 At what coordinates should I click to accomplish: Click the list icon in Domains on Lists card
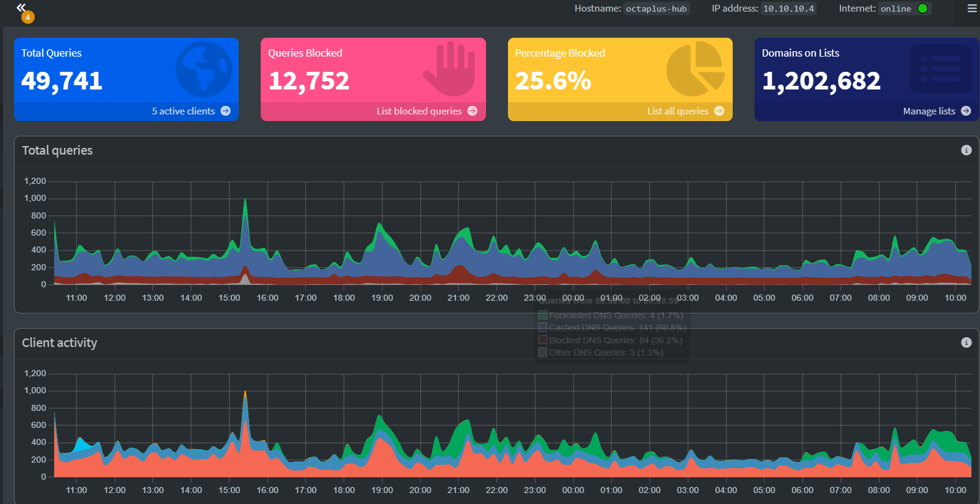(940, 69)
